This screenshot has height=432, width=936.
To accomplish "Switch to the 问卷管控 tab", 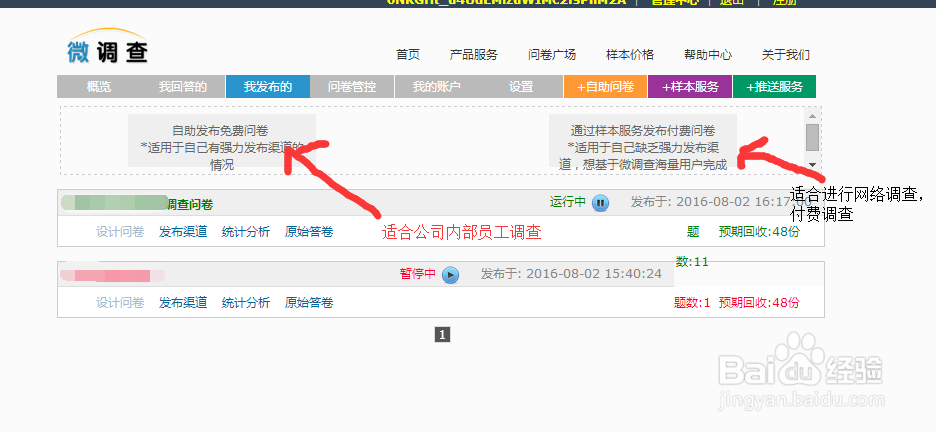I will [x=352, y=87].
